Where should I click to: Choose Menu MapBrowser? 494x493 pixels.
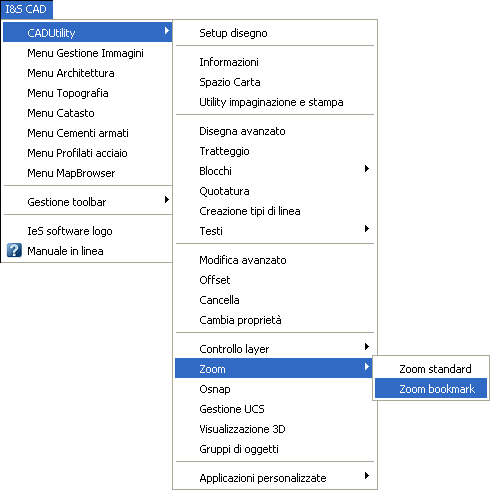[x=88, y=173]
